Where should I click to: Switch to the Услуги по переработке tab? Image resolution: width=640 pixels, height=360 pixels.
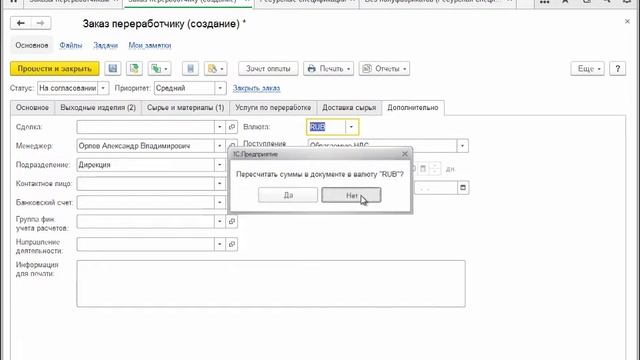[273, 108]
